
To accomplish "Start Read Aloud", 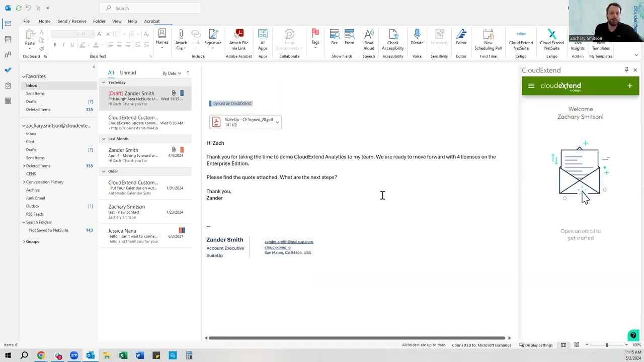I will coord(369,40).
